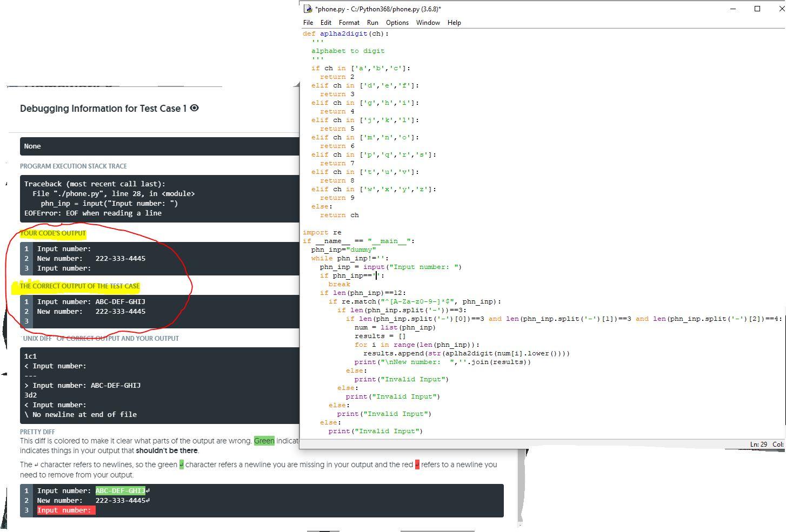
Task: Click the 'def aplha2digit(ch):' code line
Action: click(345, 33)
